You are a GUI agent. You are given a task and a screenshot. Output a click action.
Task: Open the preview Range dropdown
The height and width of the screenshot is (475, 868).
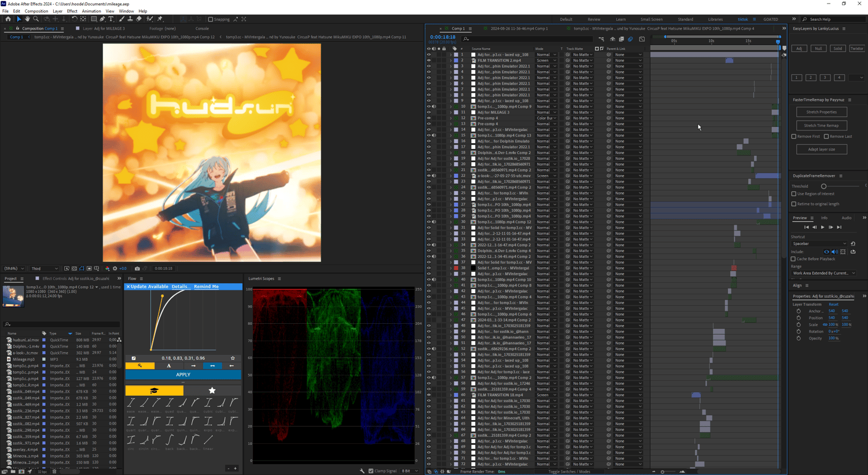[x=823, y=273]
